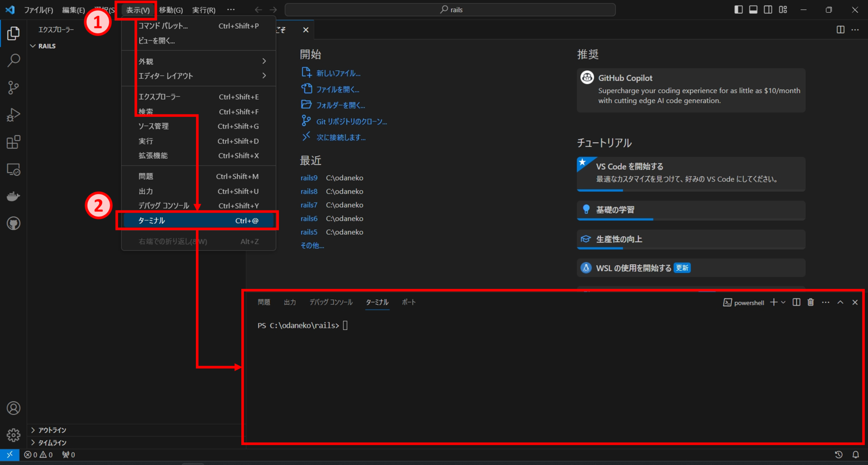Open the Remote Explorer icon
This screenshot has height=465, width=868.
click(x=13, y=170)
